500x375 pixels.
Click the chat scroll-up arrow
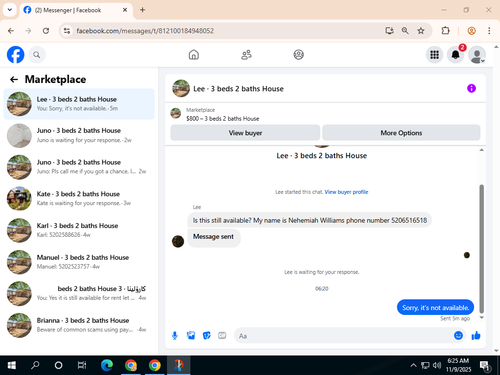(x=481, y=150)
